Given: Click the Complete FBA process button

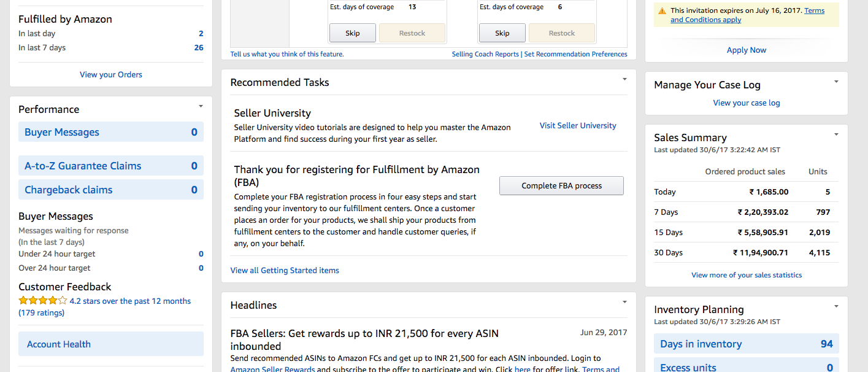Looking at the screenshot, I should point(561,185).
